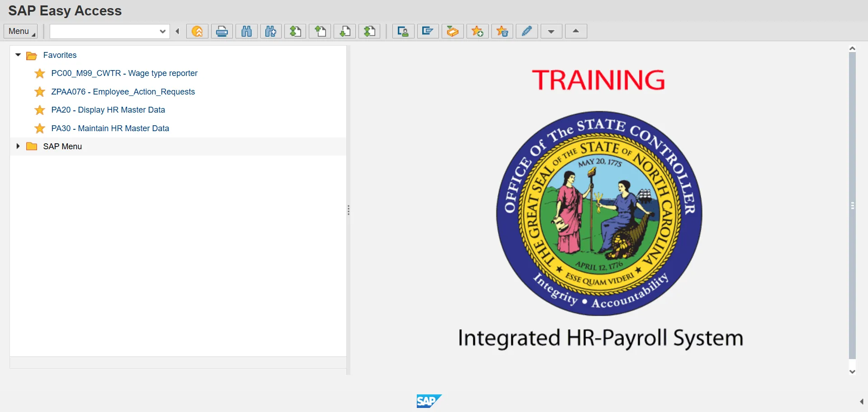Open PA20 Display HR Master Data

click(108, 110)
